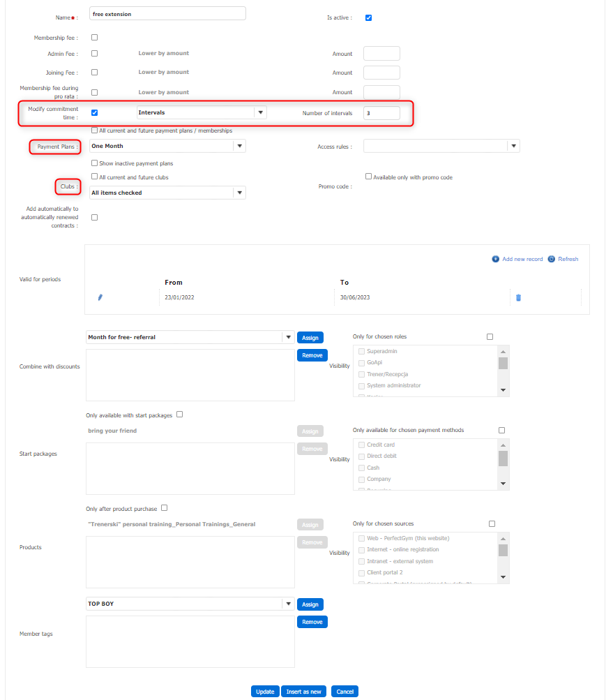Open the Clubs "All items checked" dropdown
The height and width of the screenshot is (700, 613).
pos(239,193)
